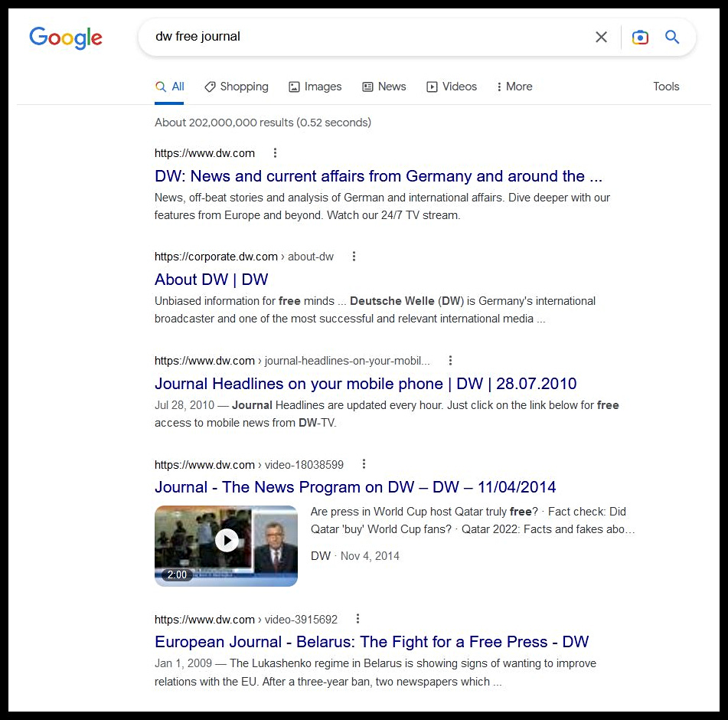Click the Google logo
The image size is (728, 720).
(66, 38)
